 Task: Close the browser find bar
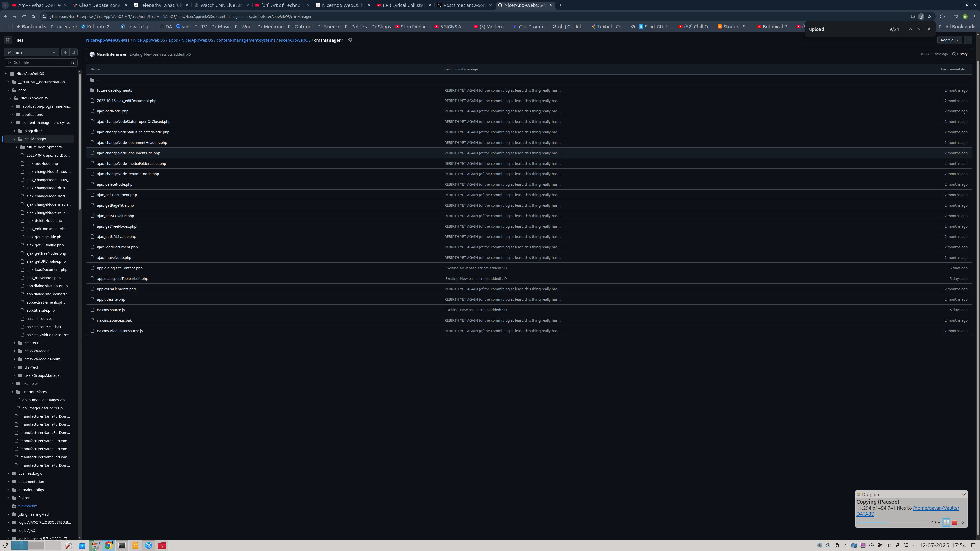pos(929,29)
